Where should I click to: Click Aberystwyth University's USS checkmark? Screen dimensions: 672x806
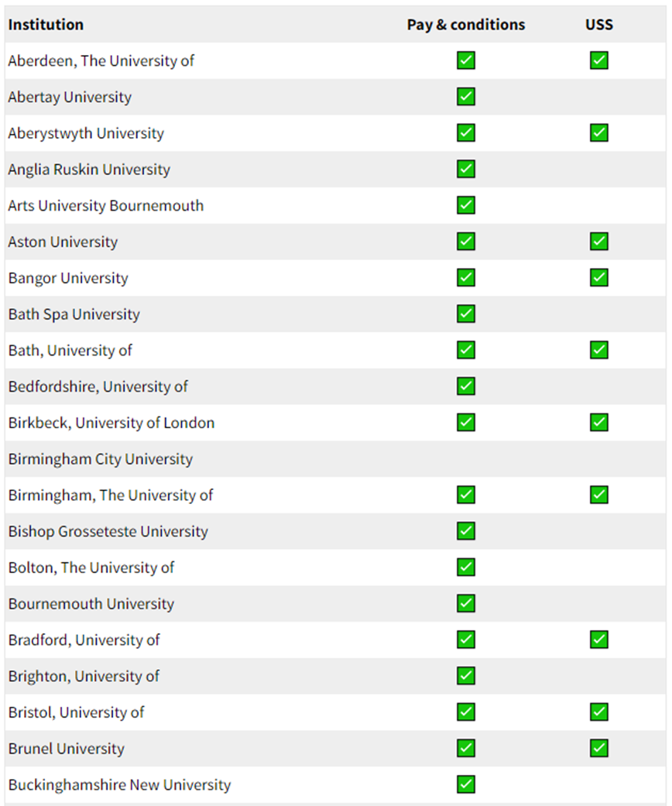pos(599,132)
